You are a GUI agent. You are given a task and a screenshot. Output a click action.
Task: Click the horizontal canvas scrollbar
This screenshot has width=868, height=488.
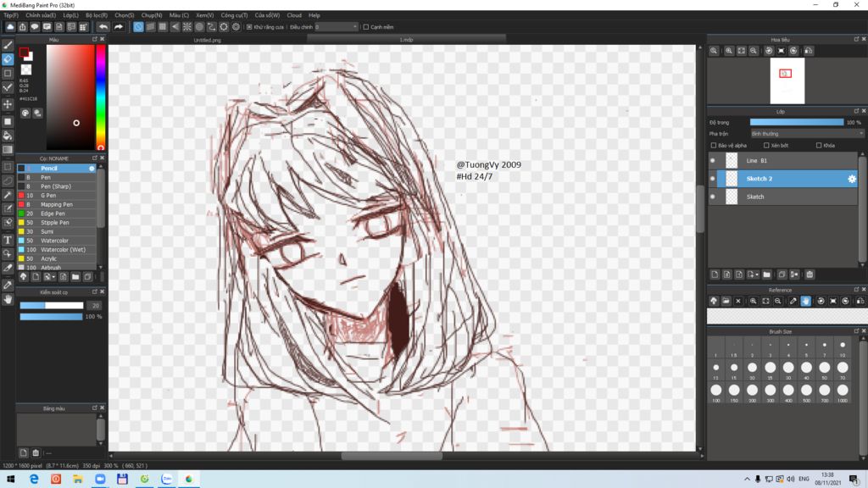click(392, 457)
